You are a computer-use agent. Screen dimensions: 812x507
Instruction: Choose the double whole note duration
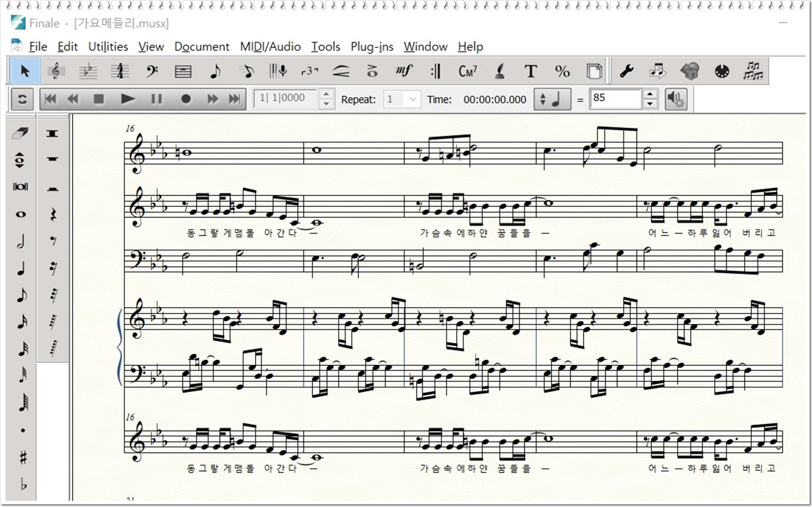pos(21,187)
